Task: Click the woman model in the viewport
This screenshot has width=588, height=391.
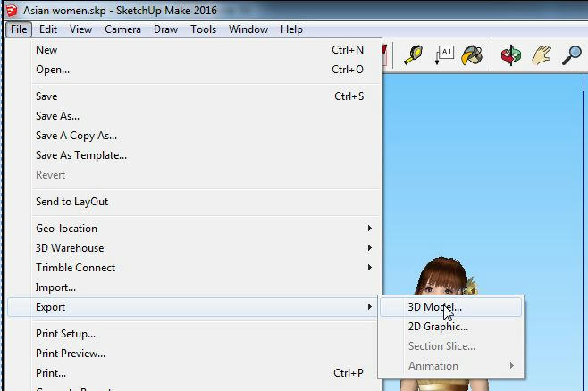Action: point(445,277)
